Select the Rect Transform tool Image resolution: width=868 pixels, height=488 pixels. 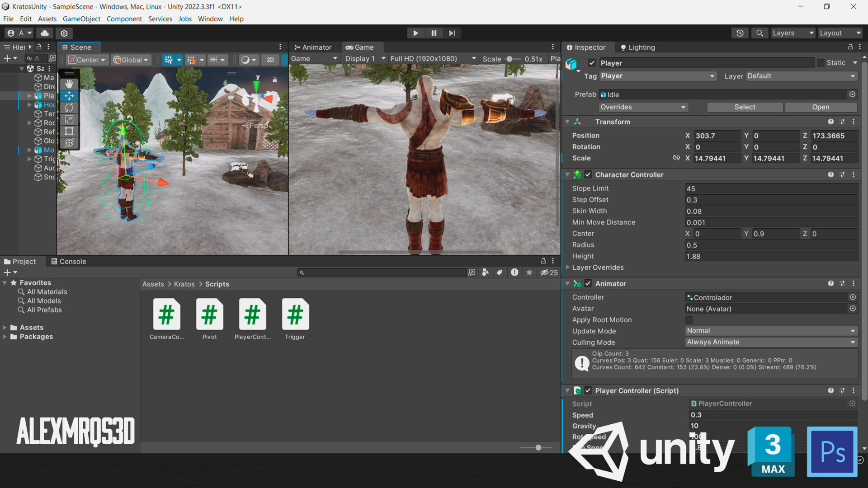pos(69,131)
